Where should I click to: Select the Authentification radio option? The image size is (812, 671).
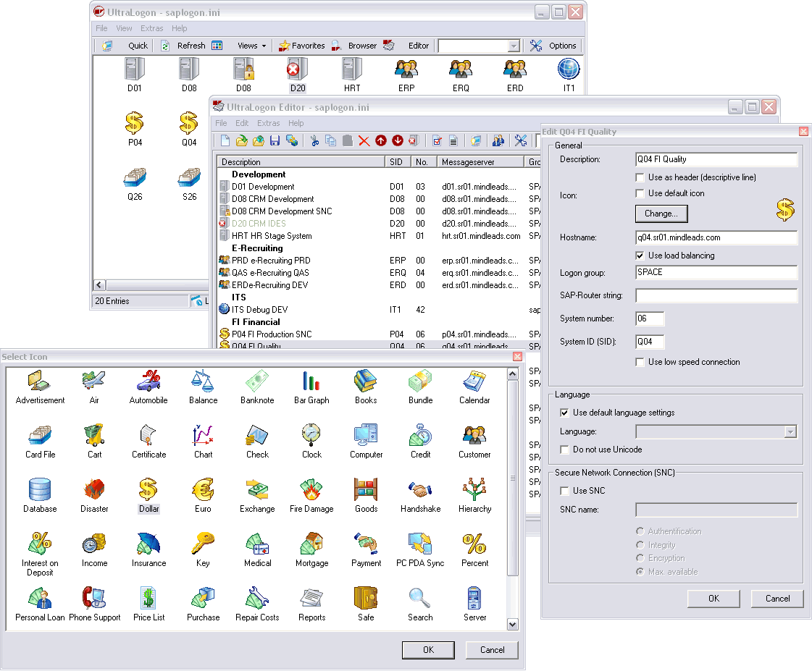click(640, 531)
